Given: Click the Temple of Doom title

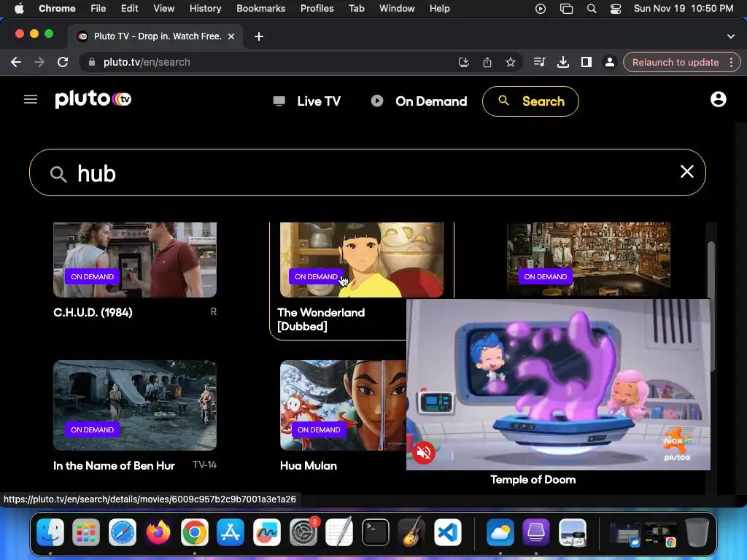Looking at the screenshot, I should (533, 480).
